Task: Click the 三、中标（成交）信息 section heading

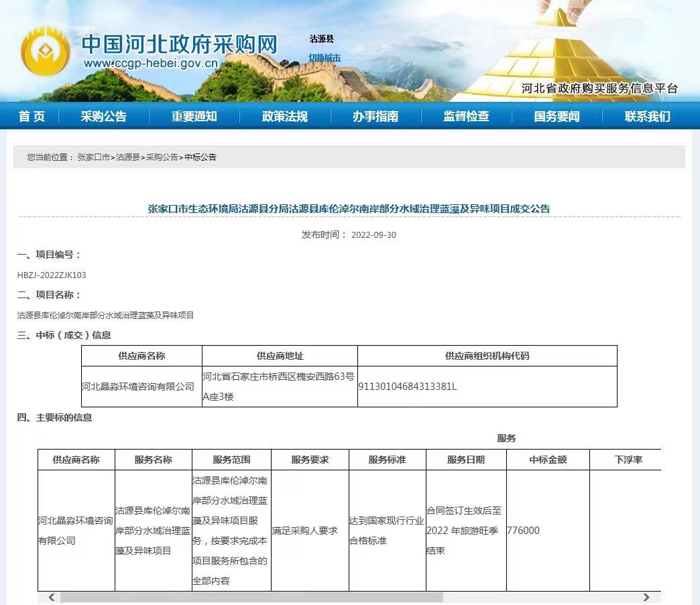Action: pyautogui.click(x=64, y=335)
